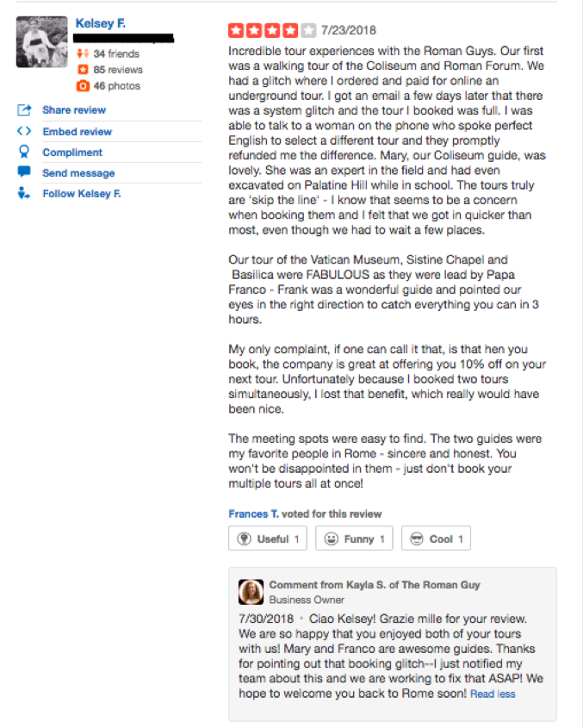Vote the review as Funny
The width and height of the screenshot is (583, 728).
(354, 539)
